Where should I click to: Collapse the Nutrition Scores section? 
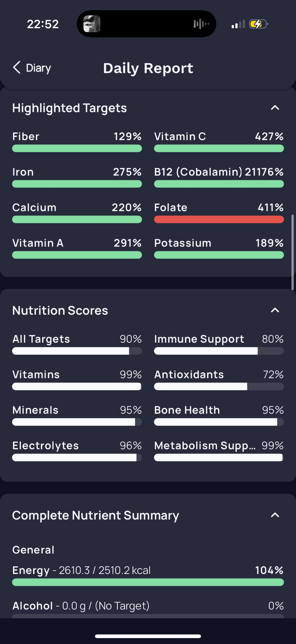click(x=275, y=310)
